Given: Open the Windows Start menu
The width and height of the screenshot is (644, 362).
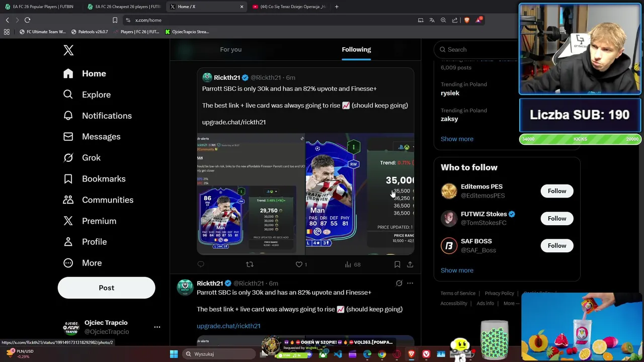Looking at the screenshot, I should 174,354.
